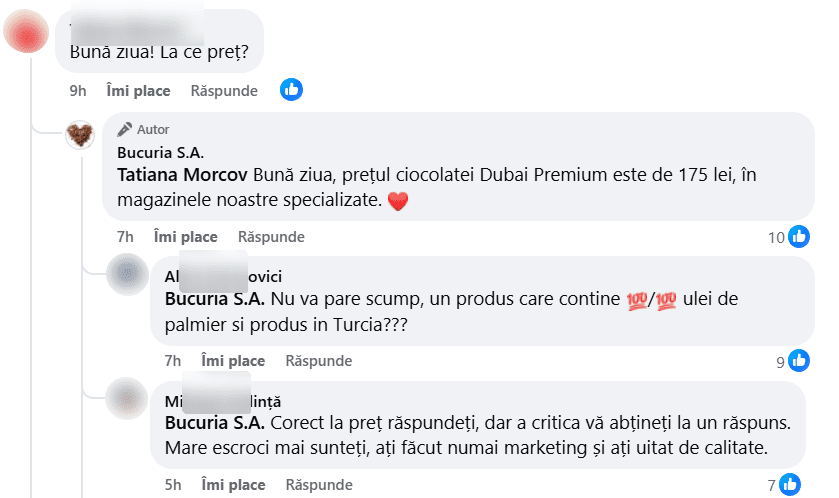Viewport: 839px width, 498px height.
Task: Reply to the 'Mare escroci' comment
Action: click(319, 485)
